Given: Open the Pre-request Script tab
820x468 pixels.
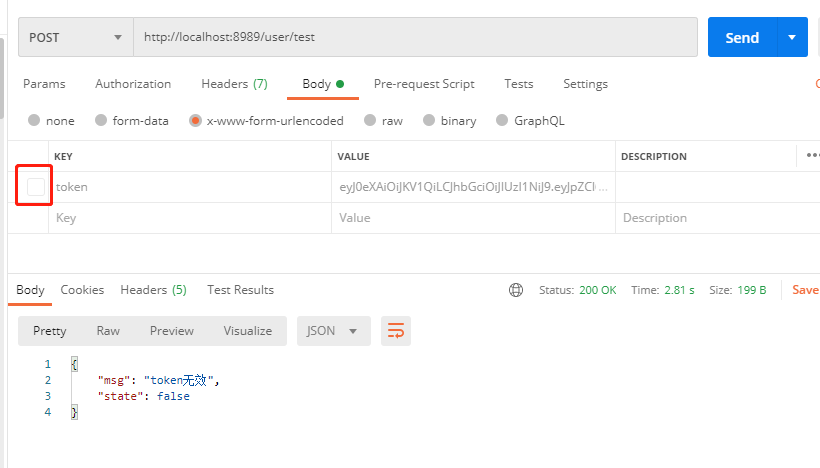Looking at the screenshot, I should (x=424, y=84).
